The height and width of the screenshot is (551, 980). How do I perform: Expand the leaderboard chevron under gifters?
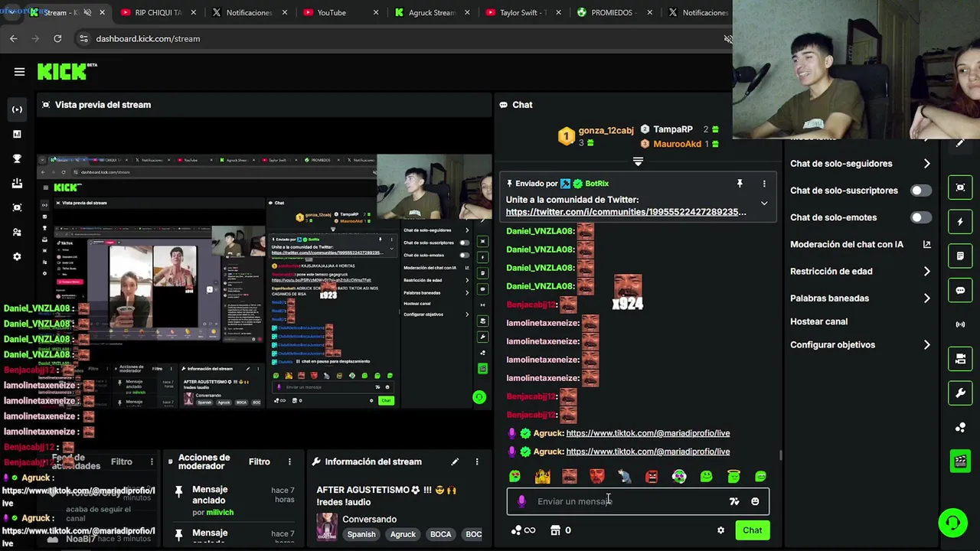click(638, 161)
